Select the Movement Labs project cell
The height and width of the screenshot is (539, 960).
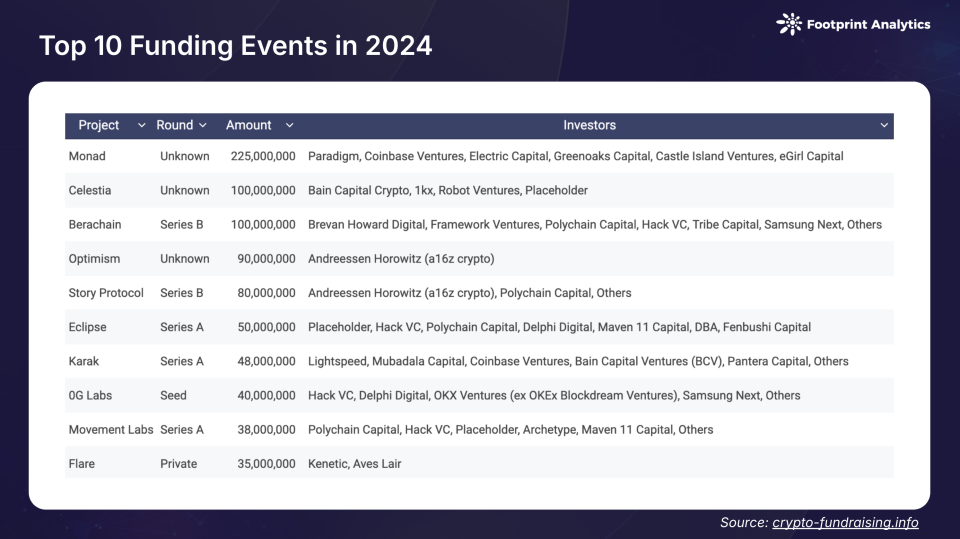click(x=111, y=429)
